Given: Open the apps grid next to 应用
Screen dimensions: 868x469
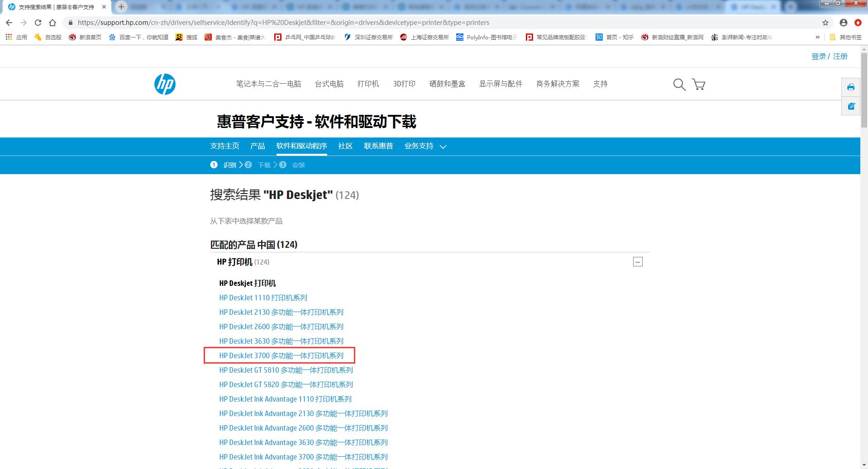Looking at the screenshot, I should [x=9, y=37].
